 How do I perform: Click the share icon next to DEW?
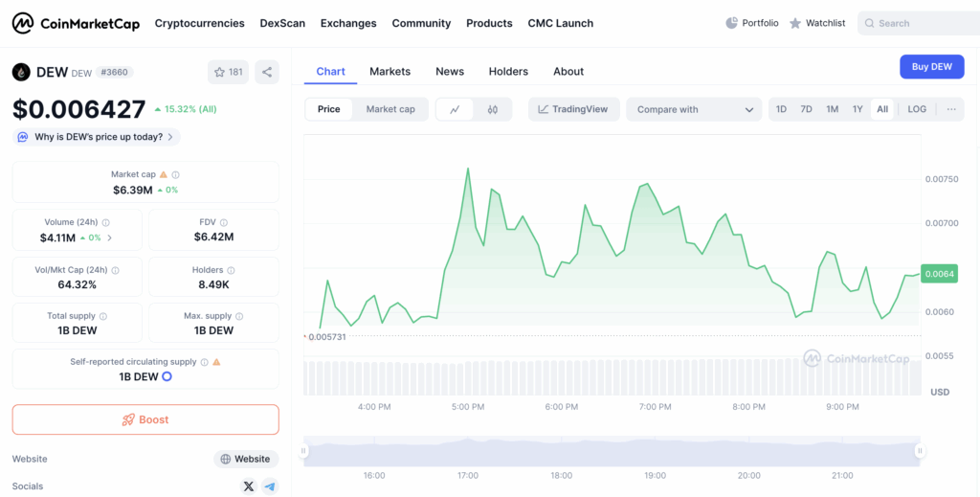[x=267, y=72]
